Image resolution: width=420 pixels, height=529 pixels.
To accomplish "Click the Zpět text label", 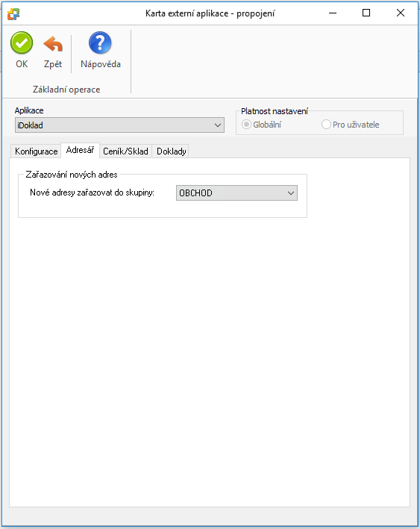I will pyautogui.click(x=53, y=64).
